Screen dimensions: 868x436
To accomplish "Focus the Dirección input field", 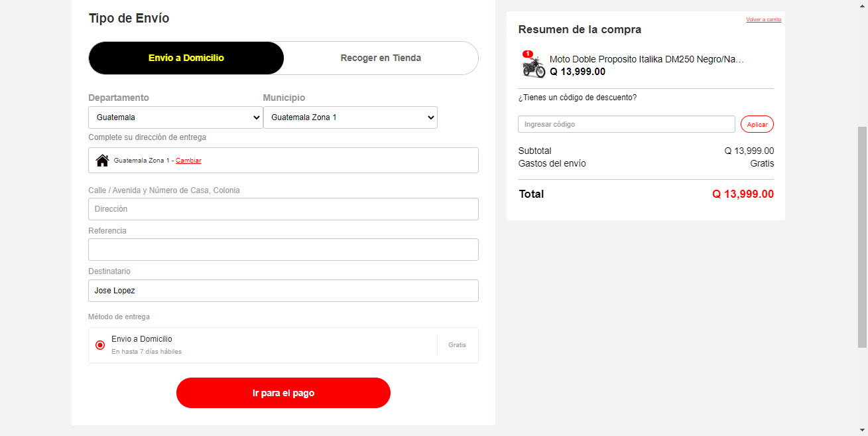I will coord(283,209).
